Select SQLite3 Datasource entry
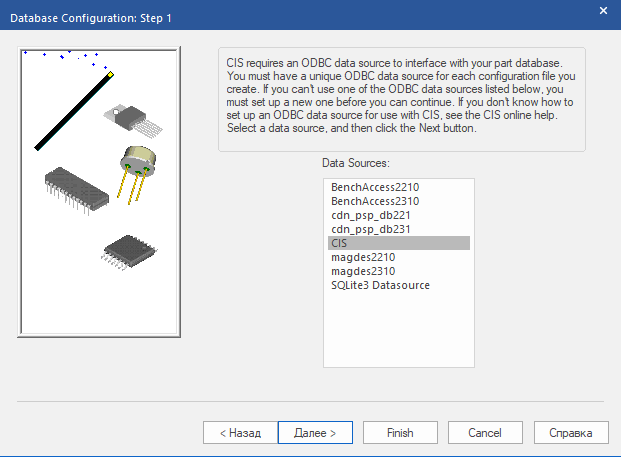The image size is (621, 457). pos(379,285)
